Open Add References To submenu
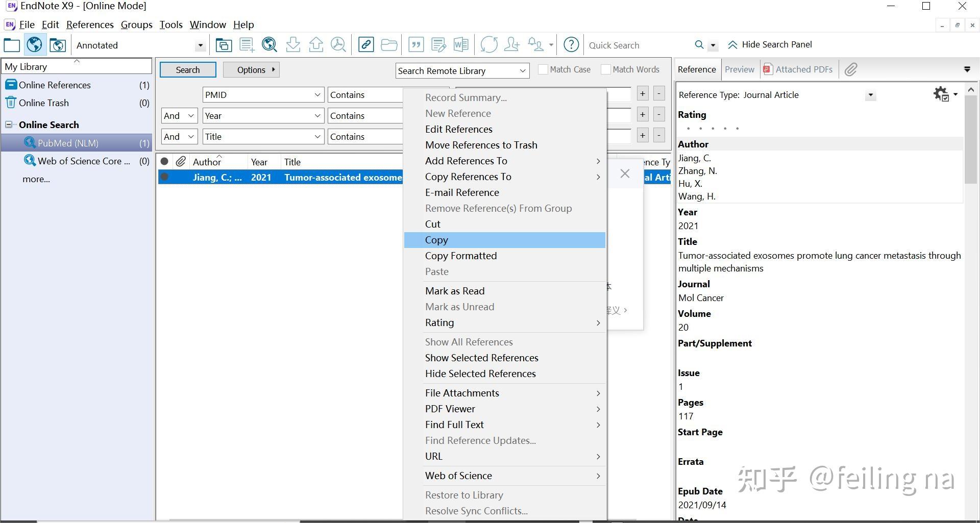The image size is (980, 523). pyautogui.click(x=505, y=161)
